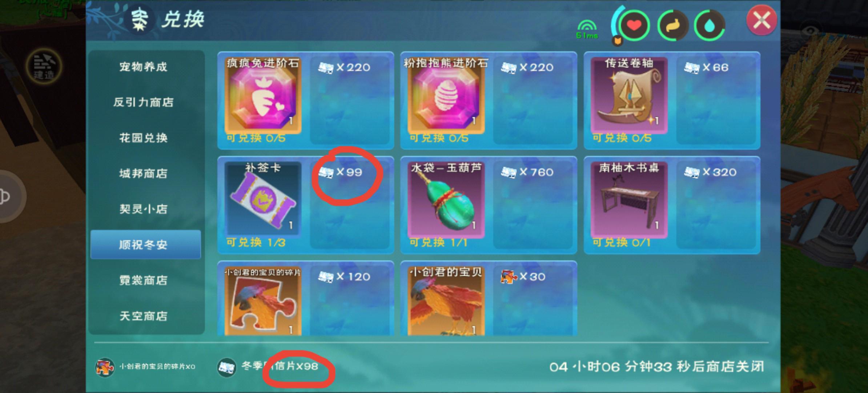This screenshot has height=393, width=868.
Task: Open the 建造 build mode button
Action: point(44,66)
